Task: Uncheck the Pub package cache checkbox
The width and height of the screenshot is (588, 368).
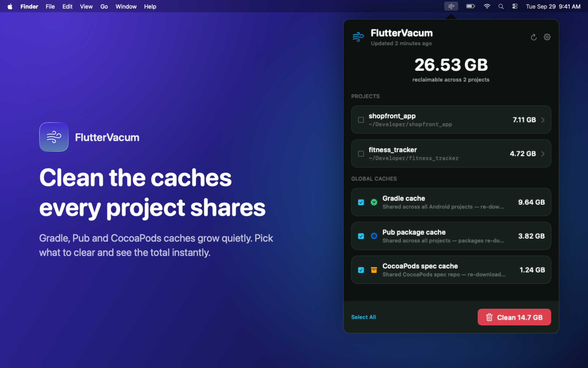Action: [361, 236]
